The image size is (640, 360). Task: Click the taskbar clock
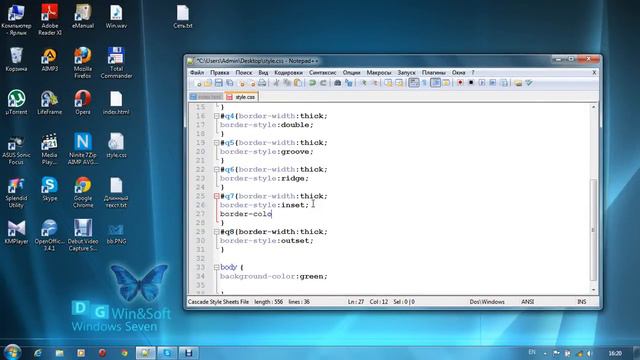[615, 353]
